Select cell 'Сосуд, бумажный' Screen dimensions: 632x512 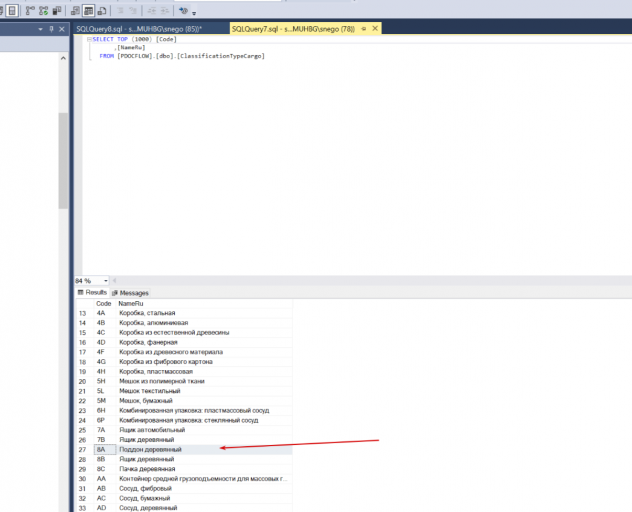pos(204,498)
